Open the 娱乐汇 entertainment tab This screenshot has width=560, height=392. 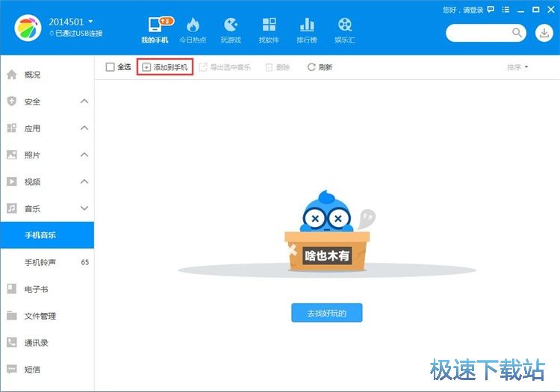(x=345, y=30)
